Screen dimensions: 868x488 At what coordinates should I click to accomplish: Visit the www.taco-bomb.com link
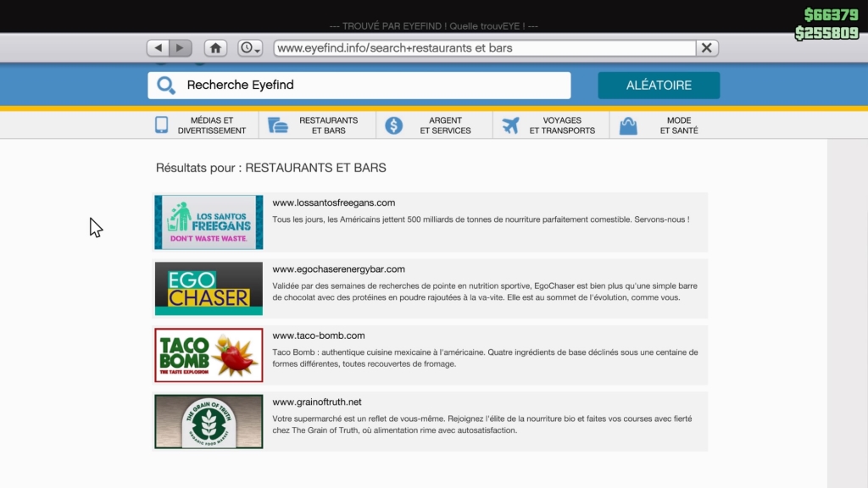[319, 335]
